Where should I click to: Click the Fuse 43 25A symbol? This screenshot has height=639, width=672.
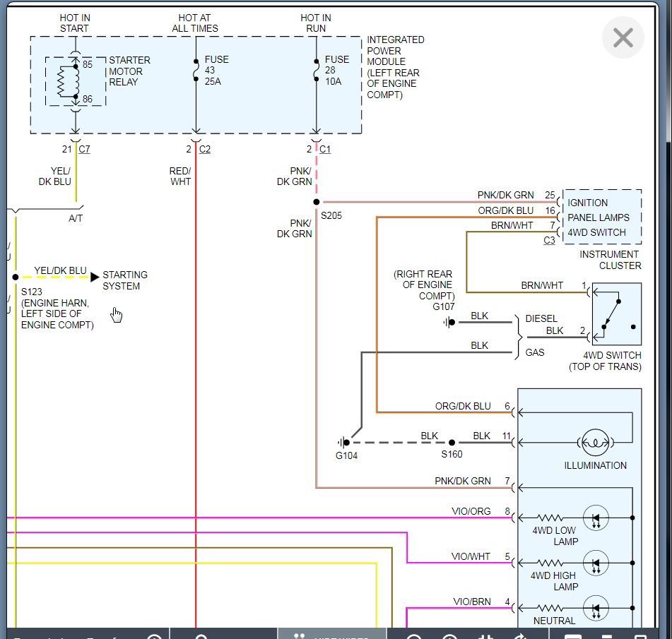(x=196, y=71)
